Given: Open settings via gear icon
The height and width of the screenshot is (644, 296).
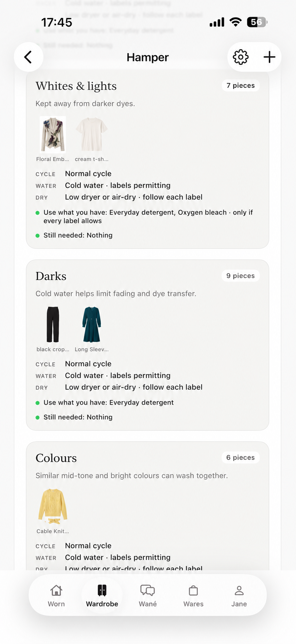Looking at the screenshot, I should click(241, 57).
